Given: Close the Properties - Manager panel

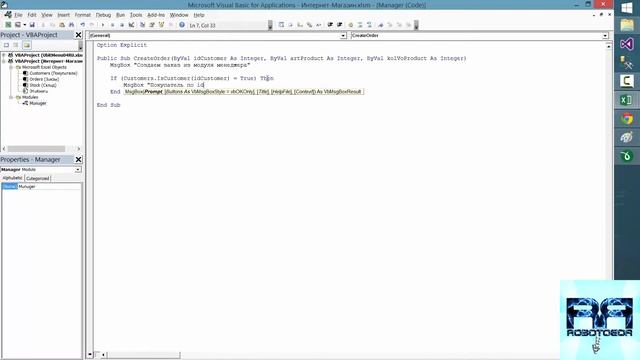Looking at the screenshot, I should tap(78, 160).
